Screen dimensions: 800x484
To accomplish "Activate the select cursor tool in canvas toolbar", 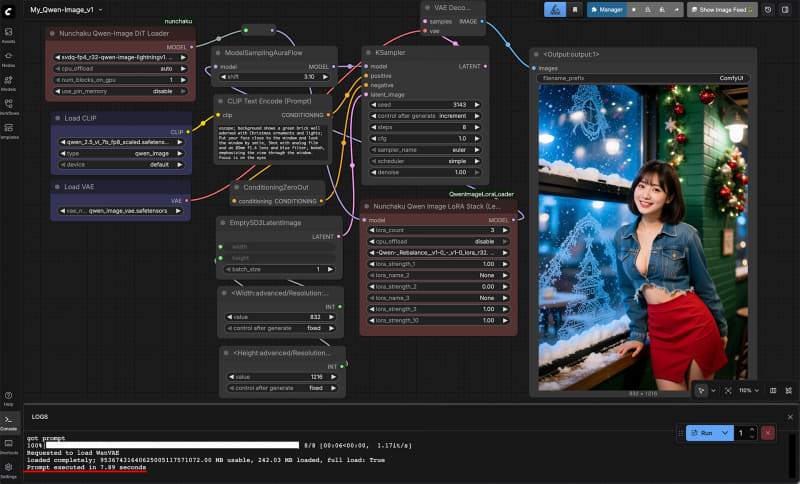I will (701, 390).
